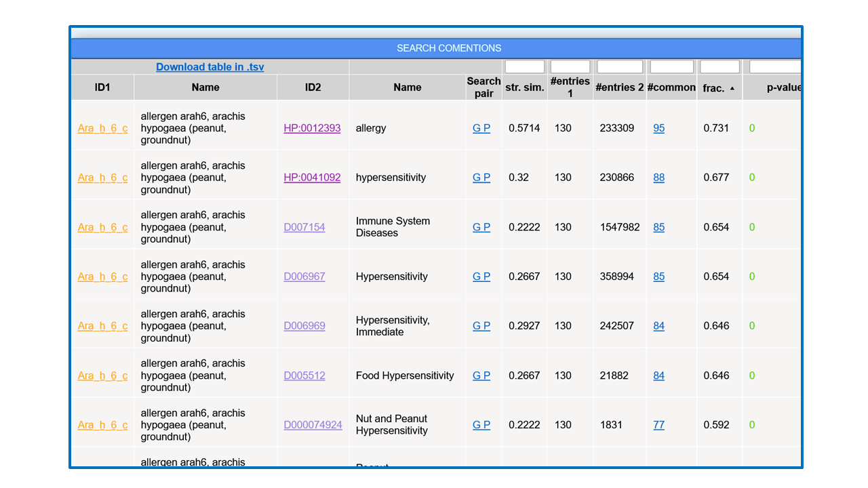868x488 pixels.
Task: Click the p-value column header
Action: click(783, 87)
